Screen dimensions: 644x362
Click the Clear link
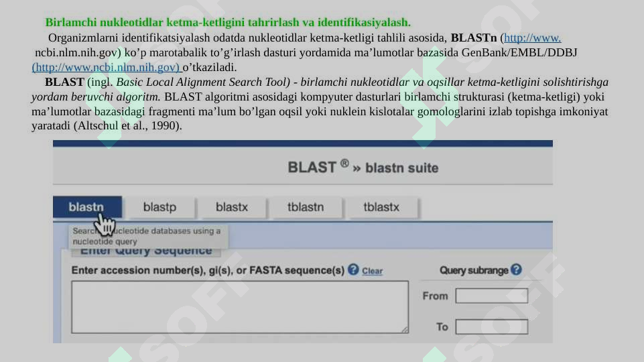point(372,271)
